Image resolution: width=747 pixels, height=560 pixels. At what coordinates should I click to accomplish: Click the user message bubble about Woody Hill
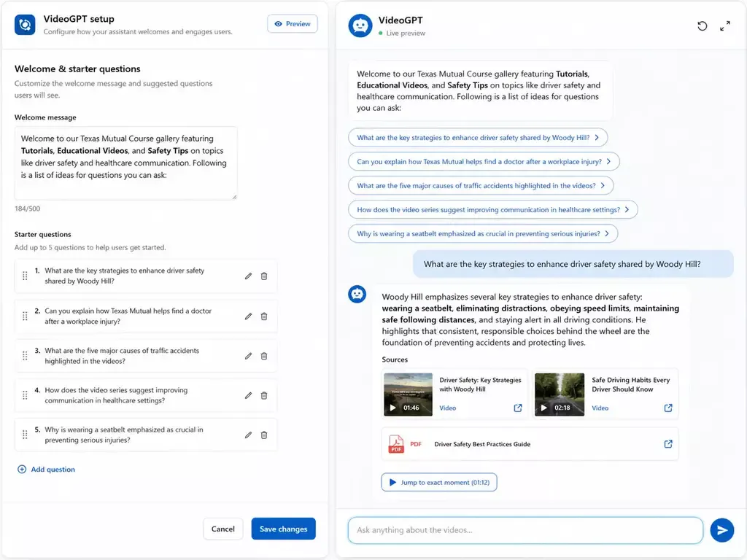click(x=573, y=264)
